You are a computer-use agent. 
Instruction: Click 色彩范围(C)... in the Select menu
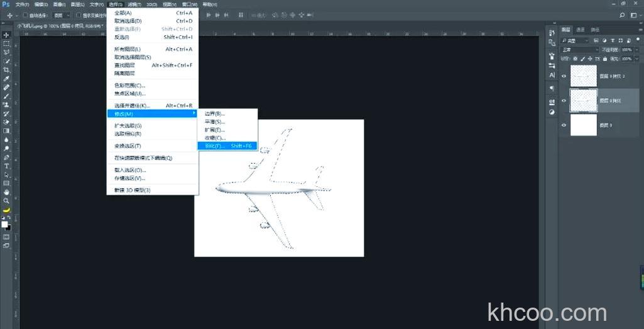[x=129, y=85]
